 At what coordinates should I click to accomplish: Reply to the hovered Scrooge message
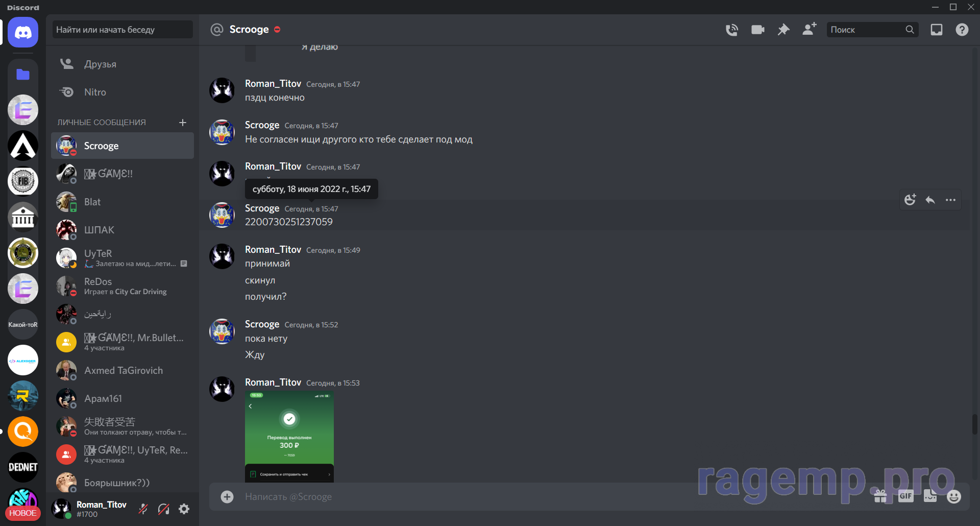[x=930, y=200]
